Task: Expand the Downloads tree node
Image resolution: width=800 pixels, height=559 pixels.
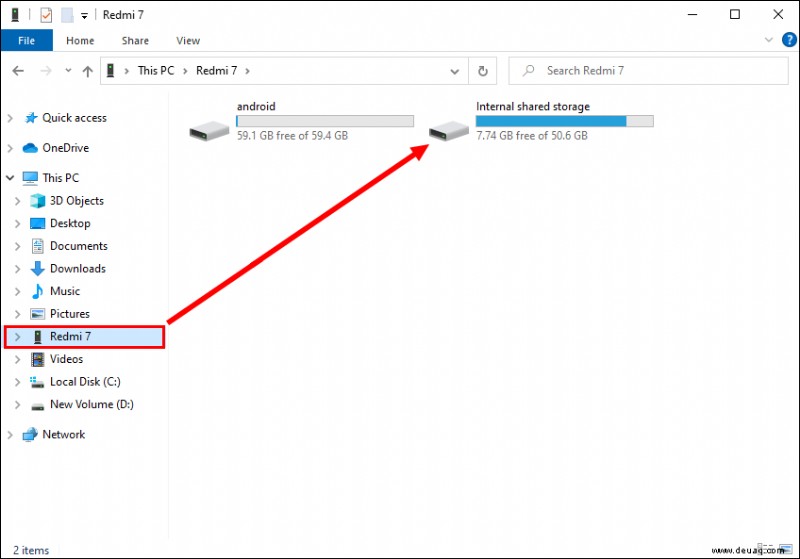Action: [17, 269]
